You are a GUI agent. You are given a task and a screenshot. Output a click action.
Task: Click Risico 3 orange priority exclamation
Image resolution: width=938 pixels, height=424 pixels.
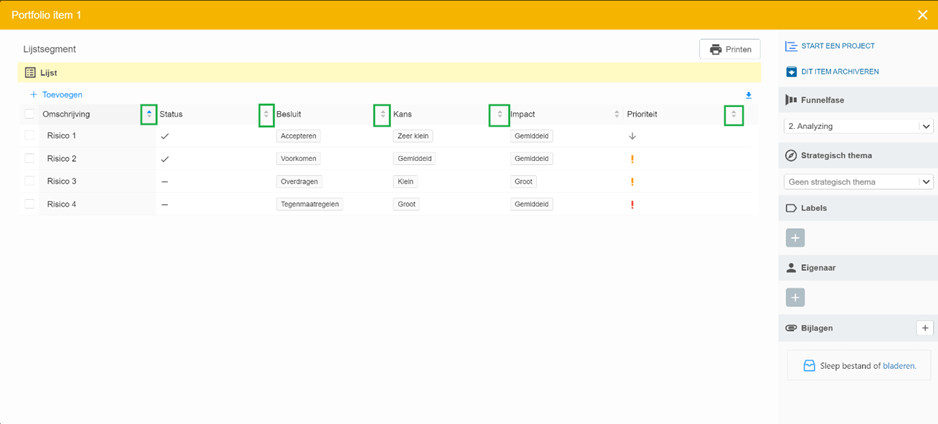click(x=632, y=182)
